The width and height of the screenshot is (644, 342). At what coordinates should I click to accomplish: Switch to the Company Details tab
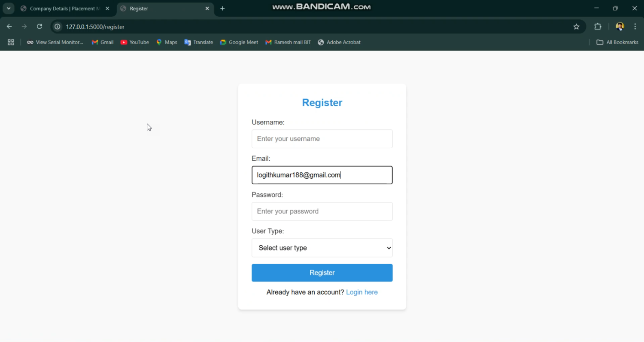pos(65,9)
